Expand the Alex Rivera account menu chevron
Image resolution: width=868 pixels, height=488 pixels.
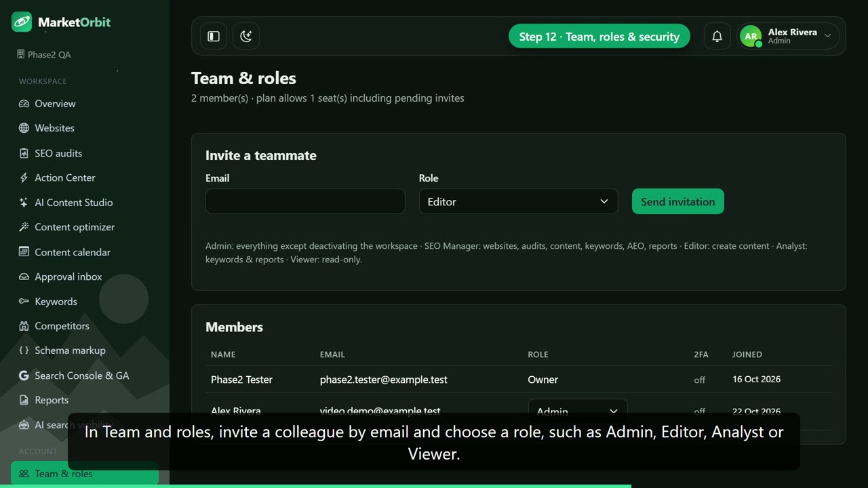coord(827,37)
